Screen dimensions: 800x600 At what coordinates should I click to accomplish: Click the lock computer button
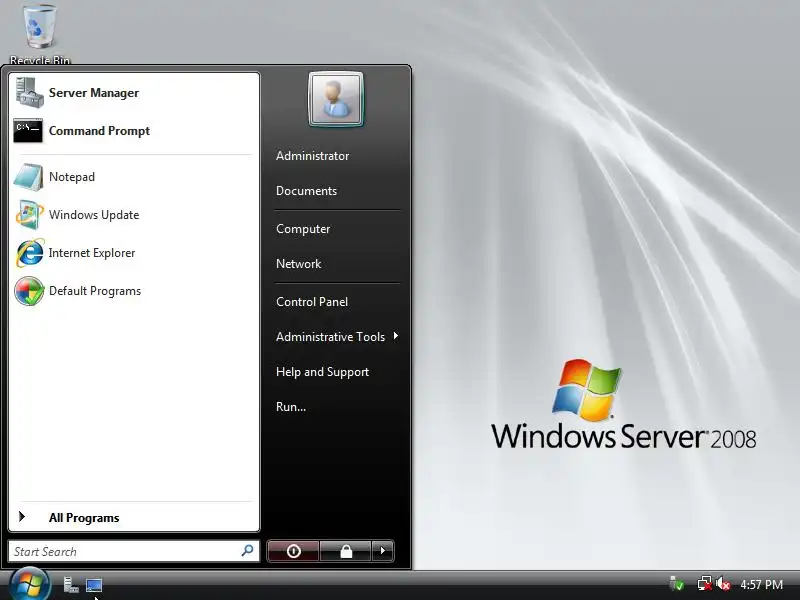click(x=346, y=551)
